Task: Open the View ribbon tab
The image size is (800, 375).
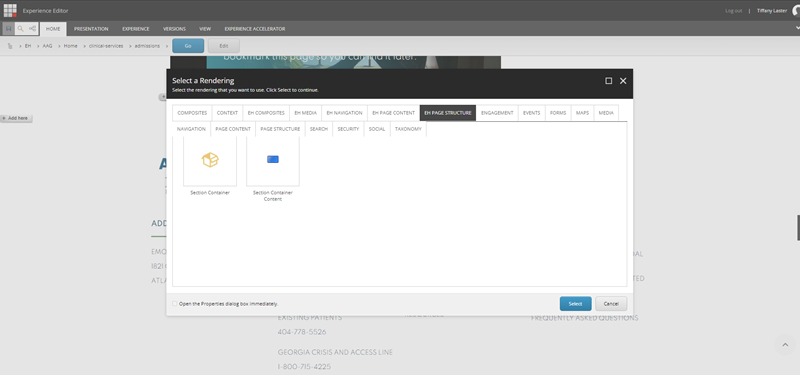Action: click(205, 29)
